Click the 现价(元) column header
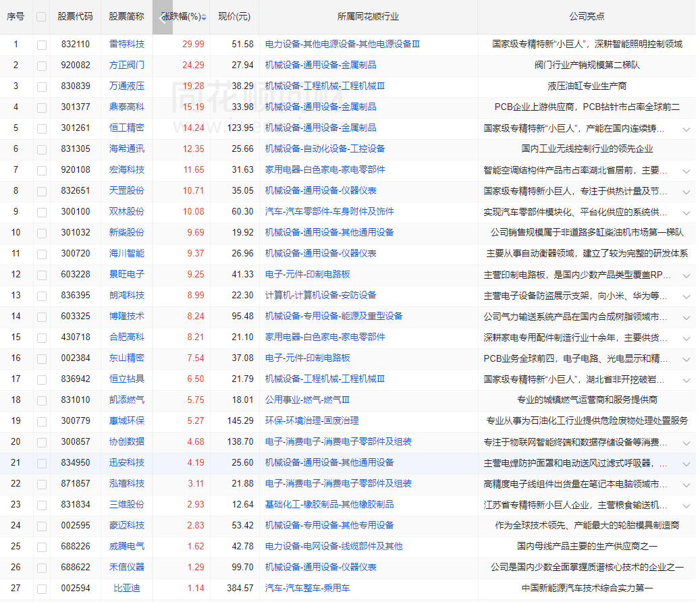Image resolution: width=700 pixels, height=602 pixels. [x=234, y=16]
